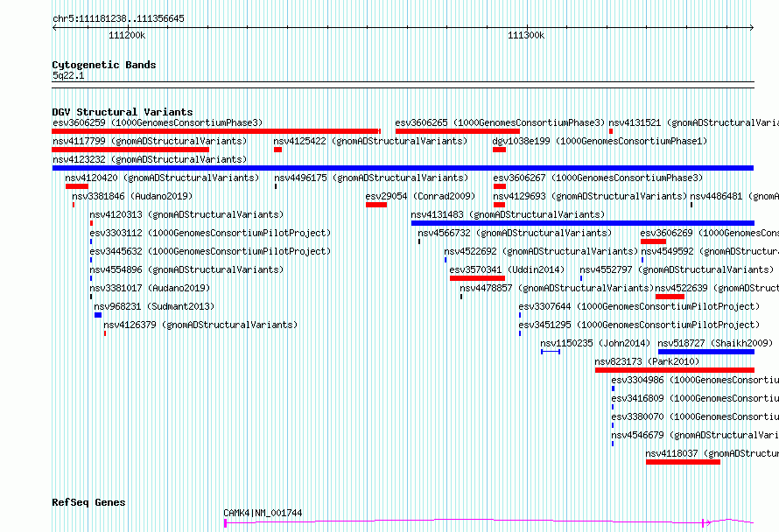Screen dimensions: 779x532
Task: Click nsv4554896 variant label
Action: pos(186,269)
